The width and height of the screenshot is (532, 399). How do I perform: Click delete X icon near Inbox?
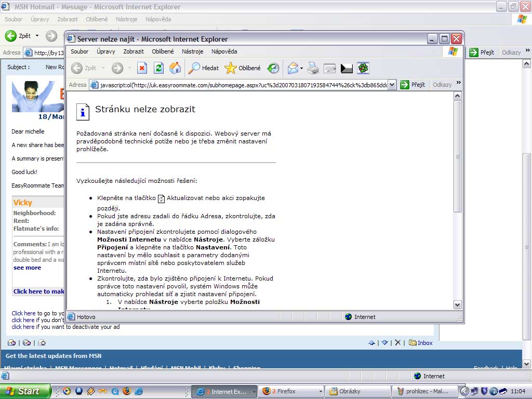397,343
